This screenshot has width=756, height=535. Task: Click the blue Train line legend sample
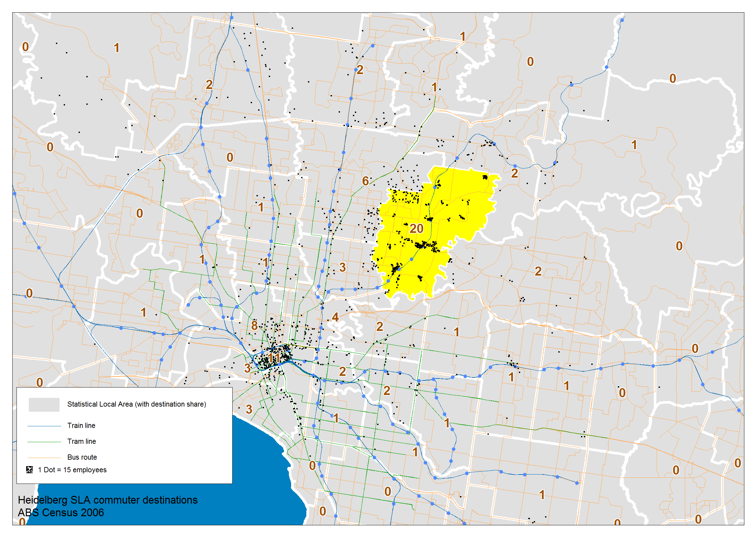pos(44,426)
